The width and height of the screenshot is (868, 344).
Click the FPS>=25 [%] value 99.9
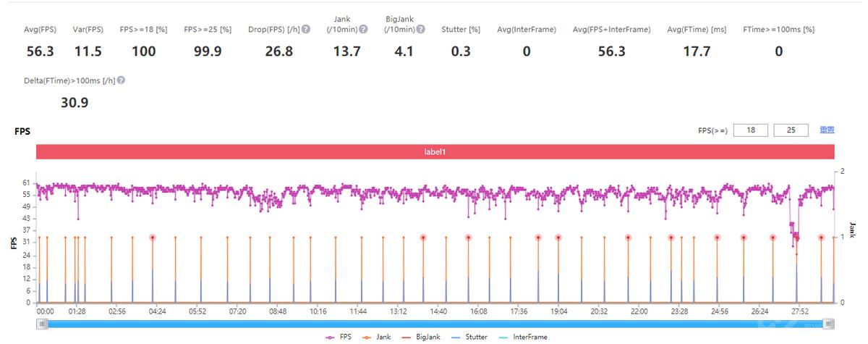[208, 51]
